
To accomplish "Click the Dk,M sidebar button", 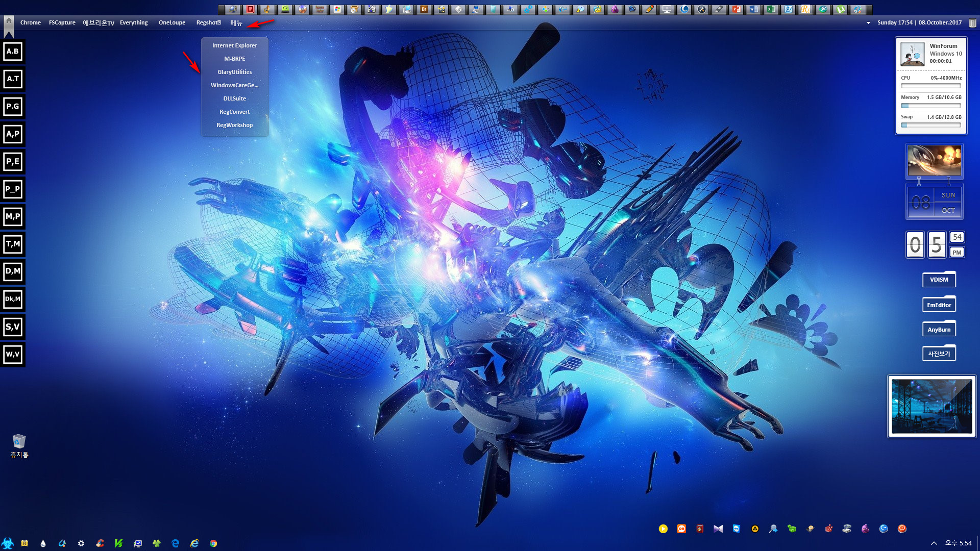I will coord(13,299).
